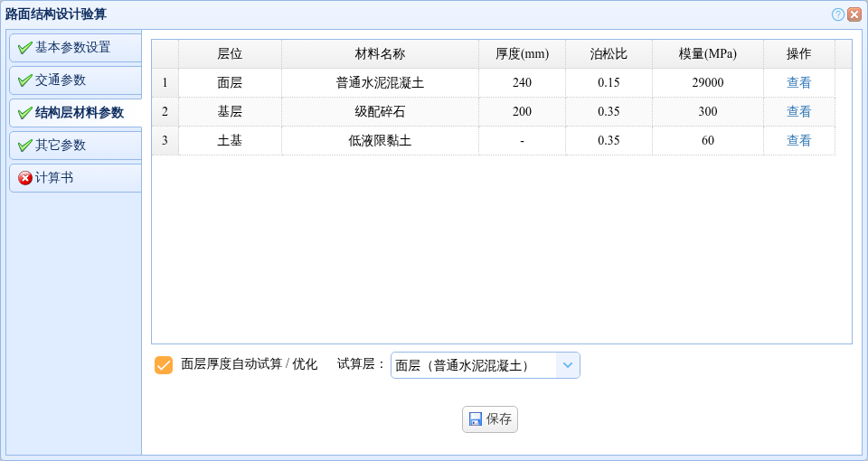Select the 结构层材料参数 tab
The width and height of the screenshot is (868, 461).
[x=75, y=113]
